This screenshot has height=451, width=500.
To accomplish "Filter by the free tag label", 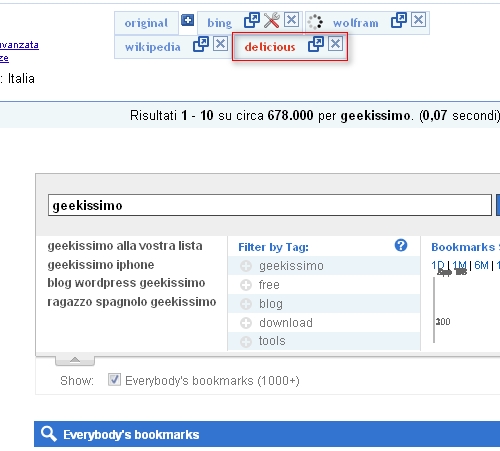I will pos(269,285).
